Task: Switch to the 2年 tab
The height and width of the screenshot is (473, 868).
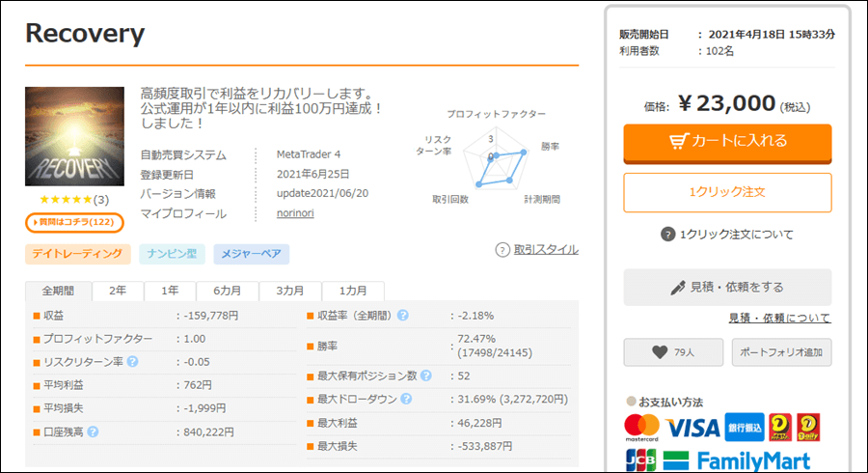Action: coord(118,291)
